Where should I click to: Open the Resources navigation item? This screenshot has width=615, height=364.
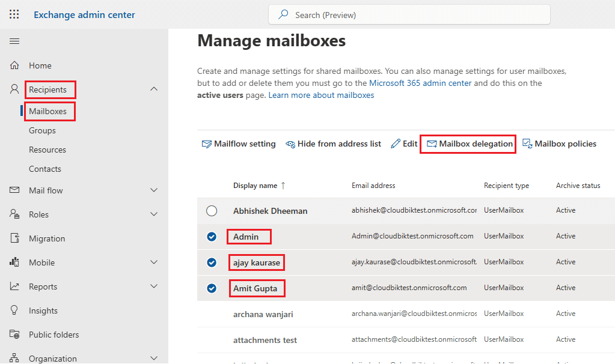[47, 150]
